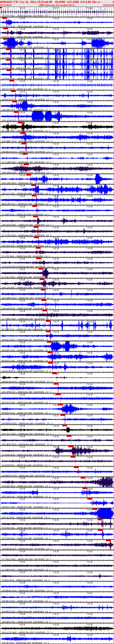Click the red marker at top-left corner
114x644 pixels.
[x=1, y=7]
